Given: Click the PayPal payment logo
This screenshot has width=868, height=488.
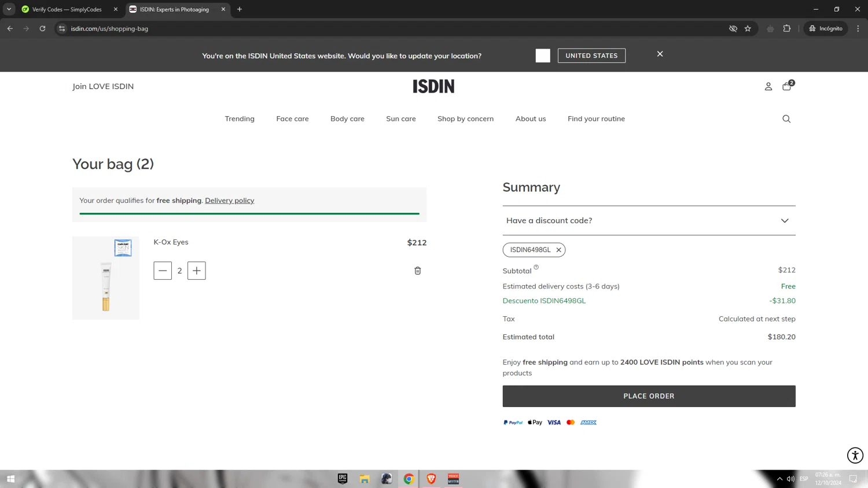Looking at the screenshot, I should [x=513, y=423].
